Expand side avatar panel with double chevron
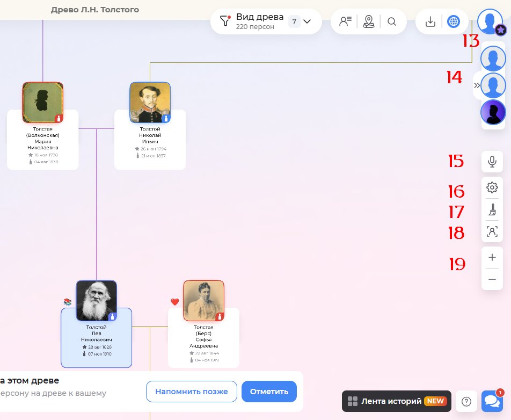This screenshot has height=420, width=511. [477, 85]
